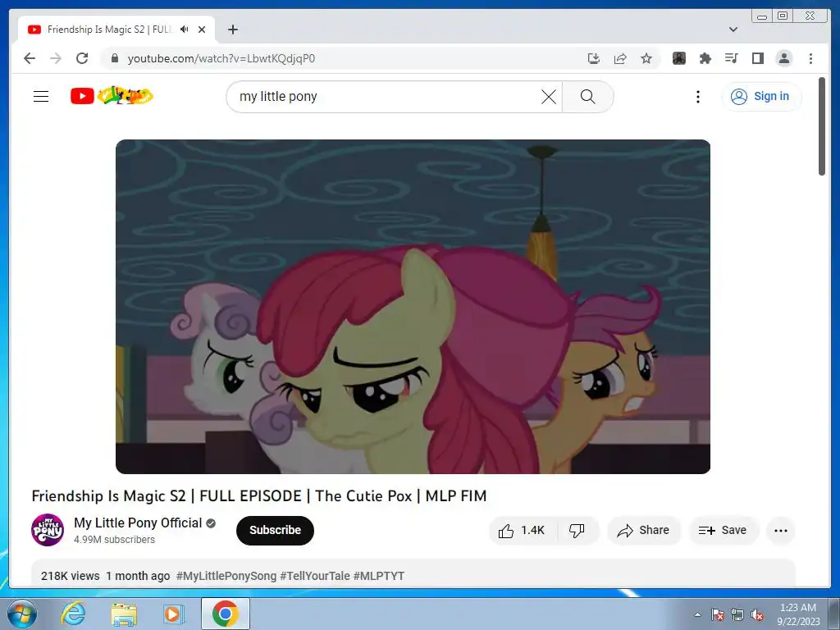
Task: Open network tray icon
Action: (737, 614)
